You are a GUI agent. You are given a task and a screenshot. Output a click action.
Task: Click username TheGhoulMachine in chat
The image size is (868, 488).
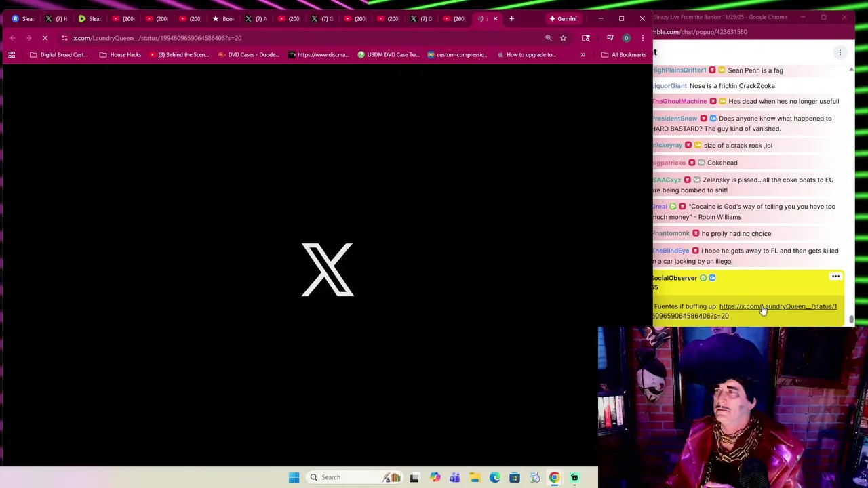tap(679, 101)
